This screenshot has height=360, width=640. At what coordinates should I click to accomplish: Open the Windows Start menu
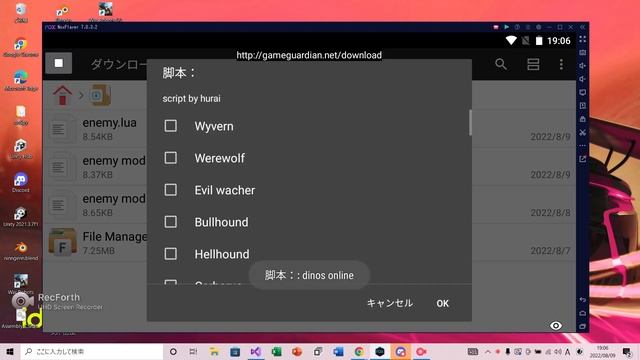pos(10,351)
